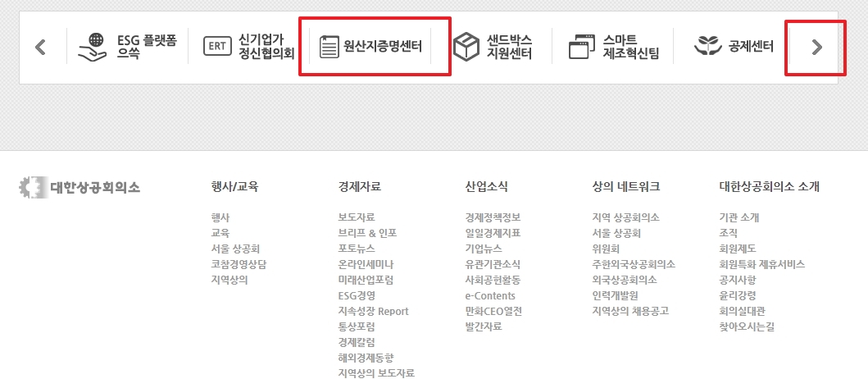Open 신기업가 정신협의회 link
The width and height of the screenshot is (868, 379).
coord(266,47)
